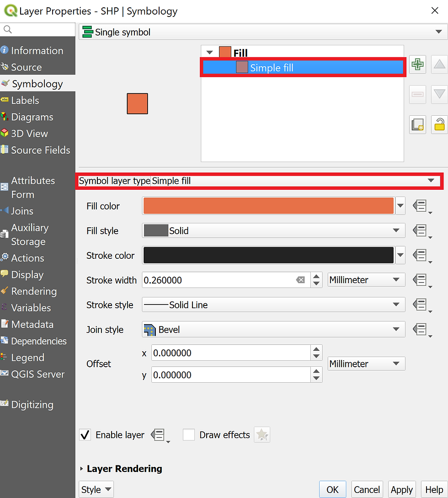Viewport: 448px width, 498px height.
Task: Open the Attributes Form tab
Action: [37, 187]
